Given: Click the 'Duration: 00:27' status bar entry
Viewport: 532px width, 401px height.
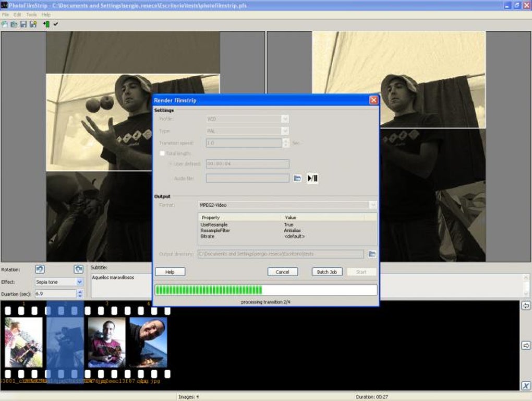Looking at the screenshot, I should pyautogui.click(x=372, y=397).
